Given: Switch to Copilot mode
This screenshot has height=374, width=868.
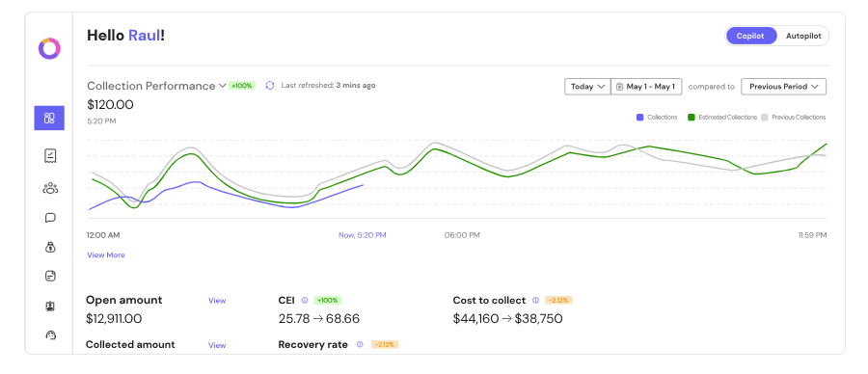Looking at the screenshot, I should point(750,36).
